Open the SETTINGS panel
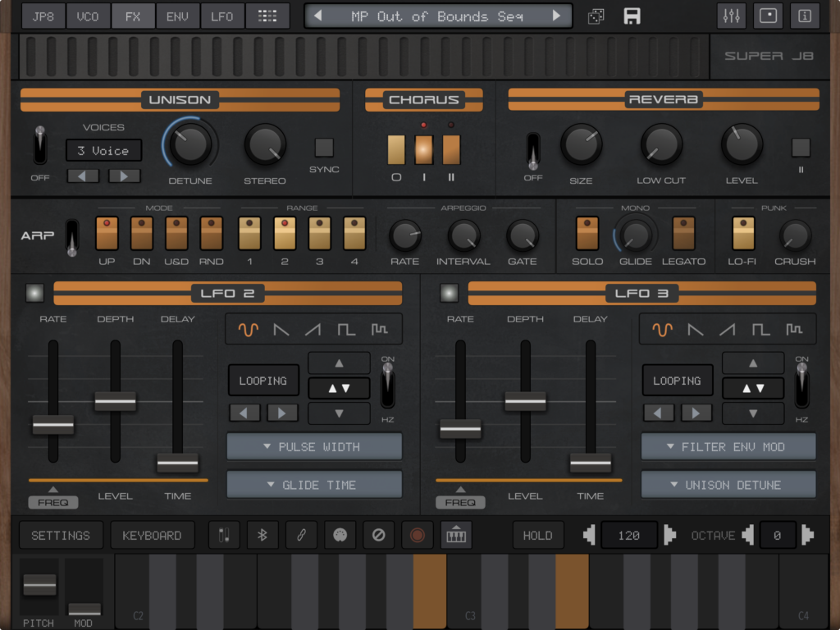 [x=60, y=535]
